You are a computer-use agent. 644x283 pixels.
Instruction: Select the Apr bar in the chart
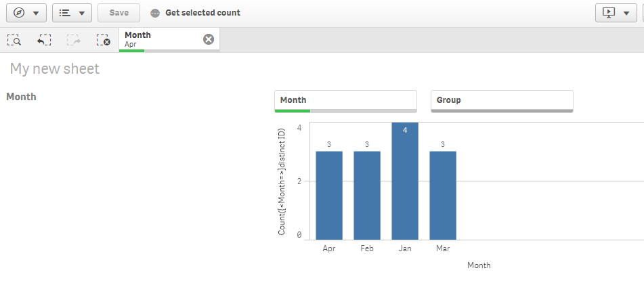[329, 195]
